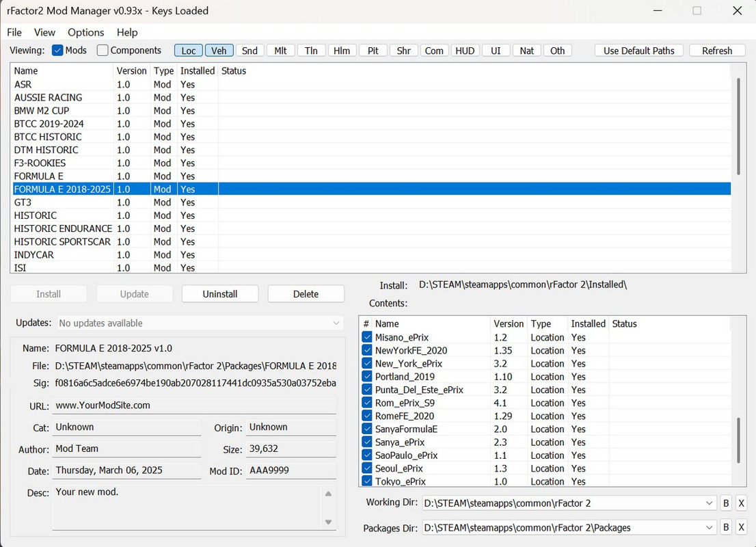Image resolution: width=756 pixels, height=547 pixels.
Task: Sort mods by Name column header
Action: [62, 71]
